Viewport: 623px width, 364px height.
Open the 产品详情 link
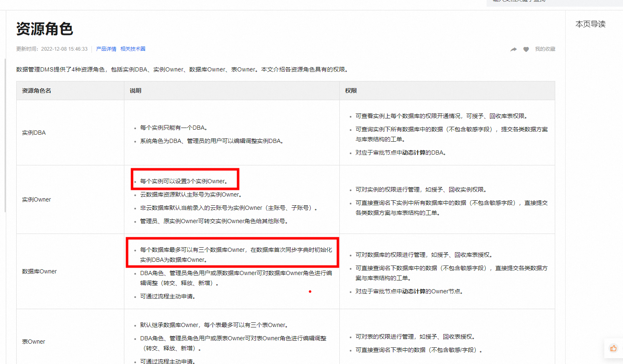pos(106,49)
